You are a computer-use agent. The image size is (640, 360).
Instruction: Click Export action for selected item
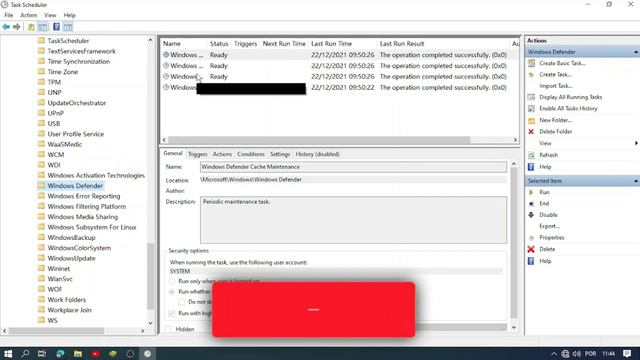pyautogui.click(x=549, y=226)
